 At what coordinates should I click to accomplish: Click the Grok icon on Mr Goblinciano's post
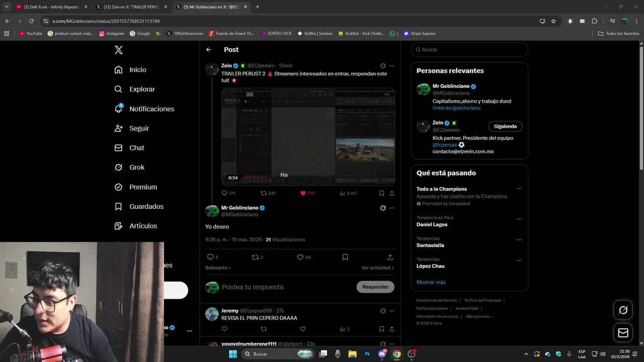coord(383,208)
